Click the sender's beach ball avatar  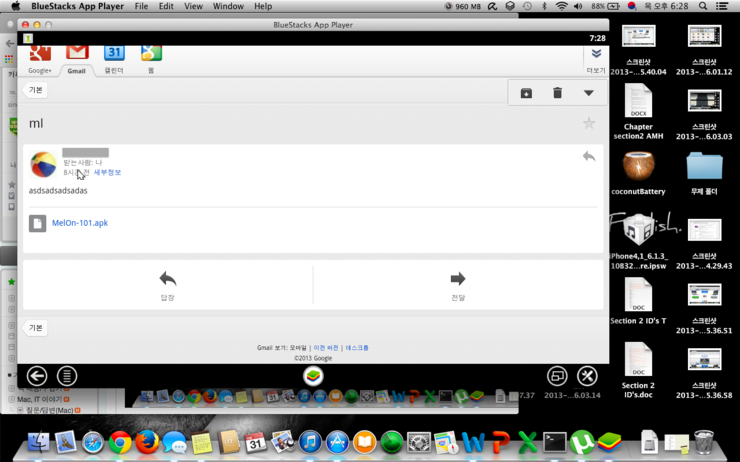[43, 164]
